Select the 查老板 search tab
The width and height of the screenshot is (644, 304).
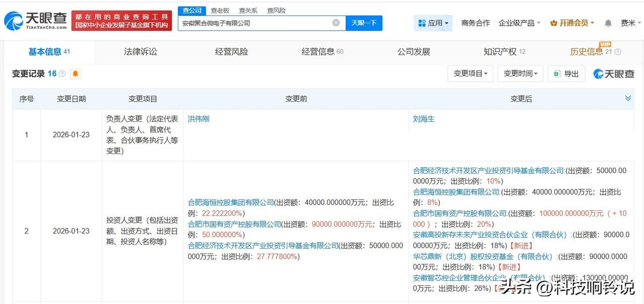(x=220, y=11)
